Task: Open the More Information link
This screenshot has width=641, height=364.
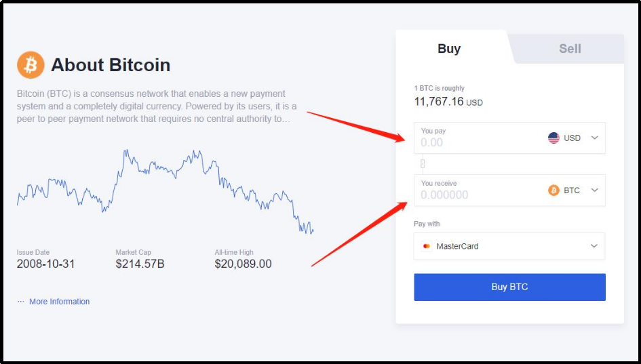Action: click(59, 302)
